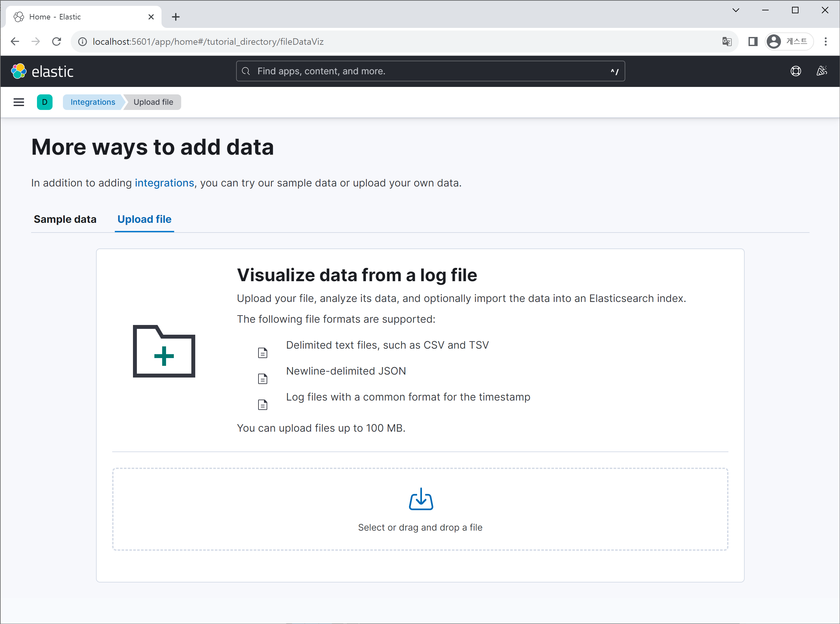840x624 pixels.
Task: Open the newsfeed celebration icon
Action: 822,71
